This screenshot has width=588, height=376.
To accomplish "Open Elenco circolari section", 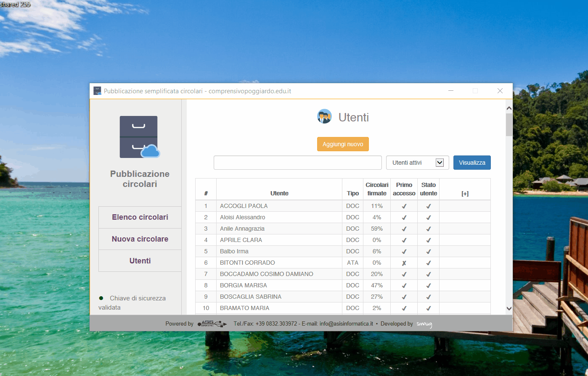I will (140, 217).
